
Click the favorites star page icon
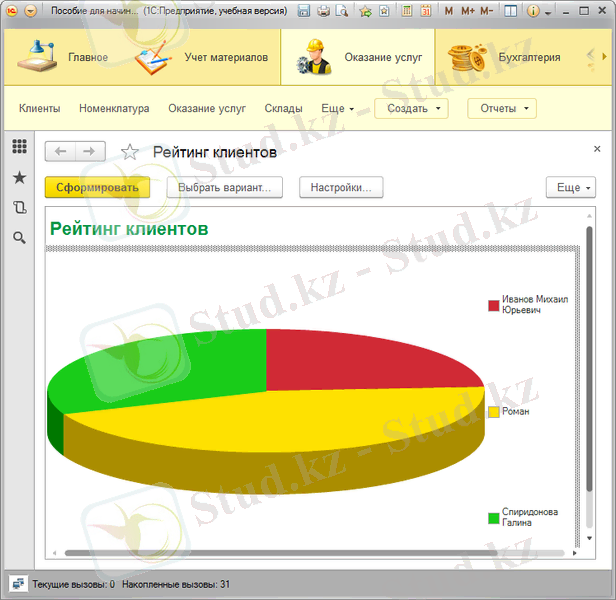tap(384, 11)
